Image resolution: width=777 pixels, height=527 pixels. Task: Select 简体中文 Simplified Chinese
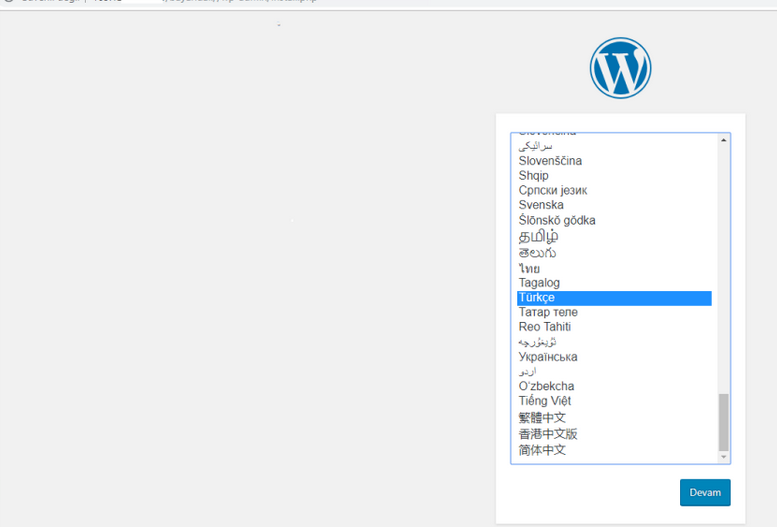[x=614, y=450]
